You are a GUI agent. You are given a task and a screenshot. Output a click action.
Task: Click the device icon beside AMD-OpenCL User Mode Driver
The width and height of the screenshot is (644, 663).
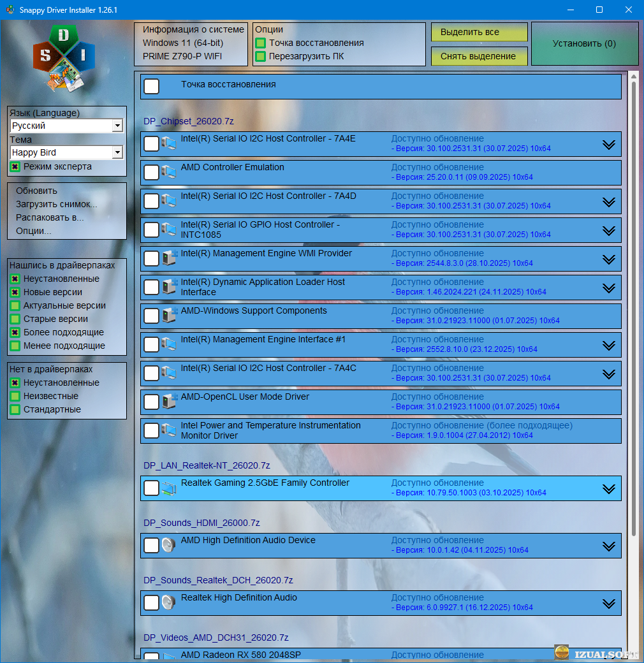[168, 402]
